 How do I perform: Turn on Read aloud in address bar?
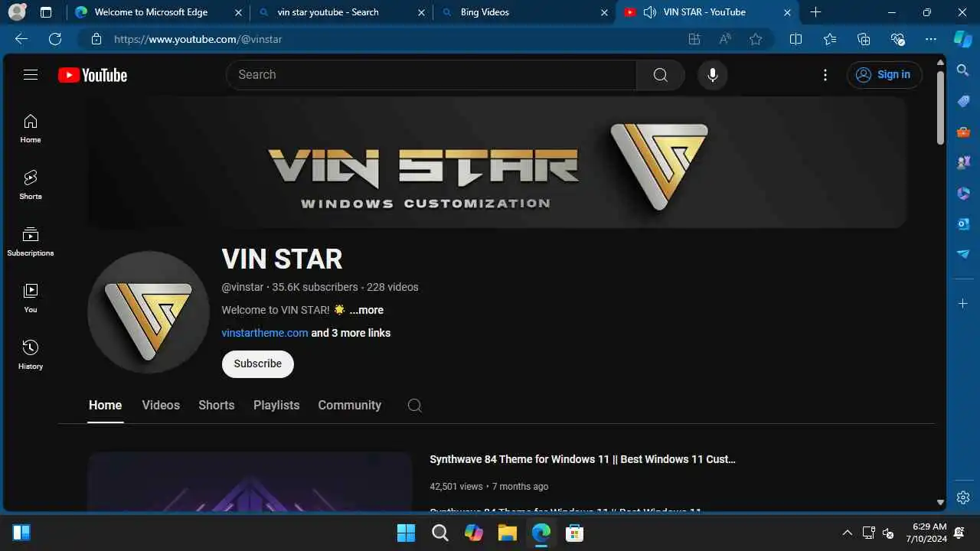coord(725,39)
